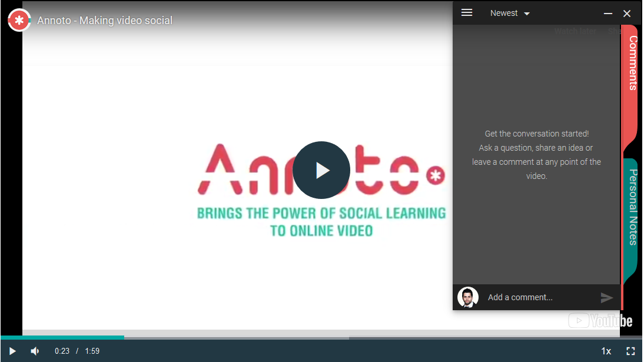Viewport: 644px width, 362px height.
Task: Click the Annoto channel logo avatar
Action: pos(19,20)
